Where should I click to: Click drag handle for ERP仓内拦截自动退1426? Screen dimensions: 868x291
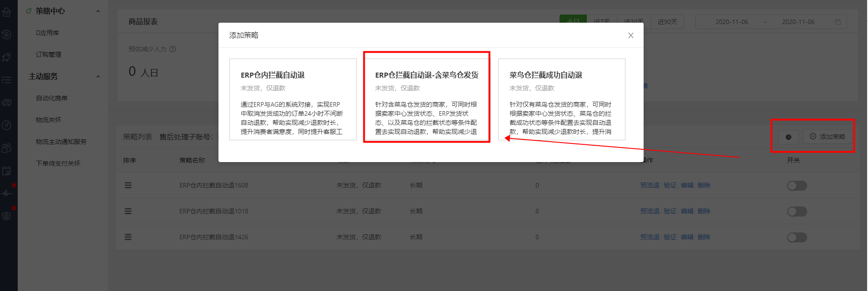point(128,237)
